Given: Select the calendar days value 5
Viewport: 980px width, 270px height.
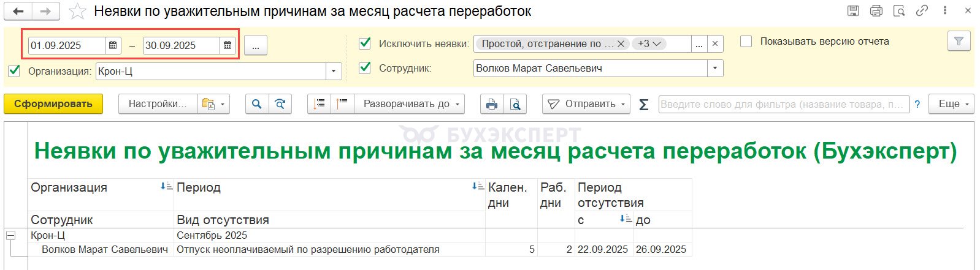Looking at the screenshot, I should (x=511, y=249).
